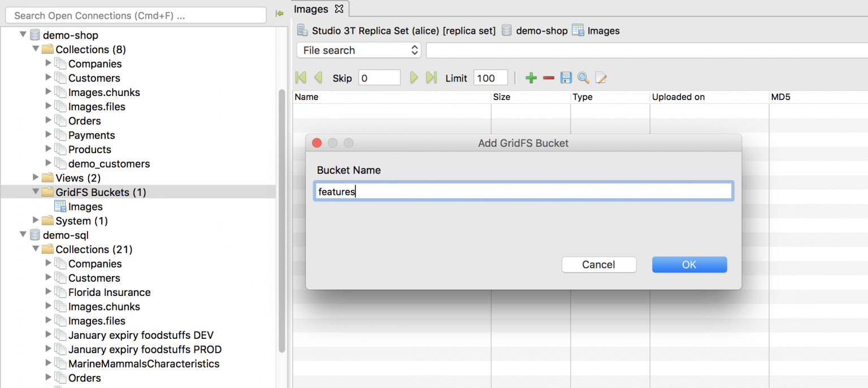Click inside the Bucket Name field
The height and width of the screenshot is (388, 868).
[523, 191]
